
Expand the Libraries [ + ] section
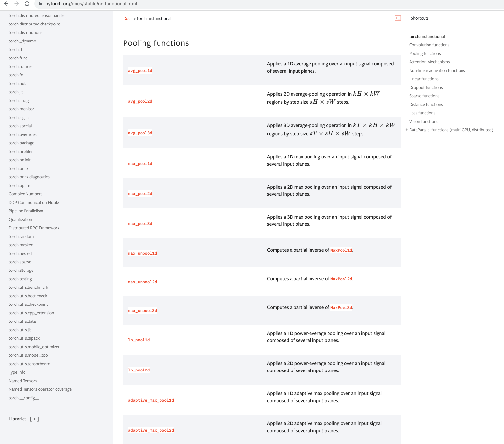[x=34, y=419]
